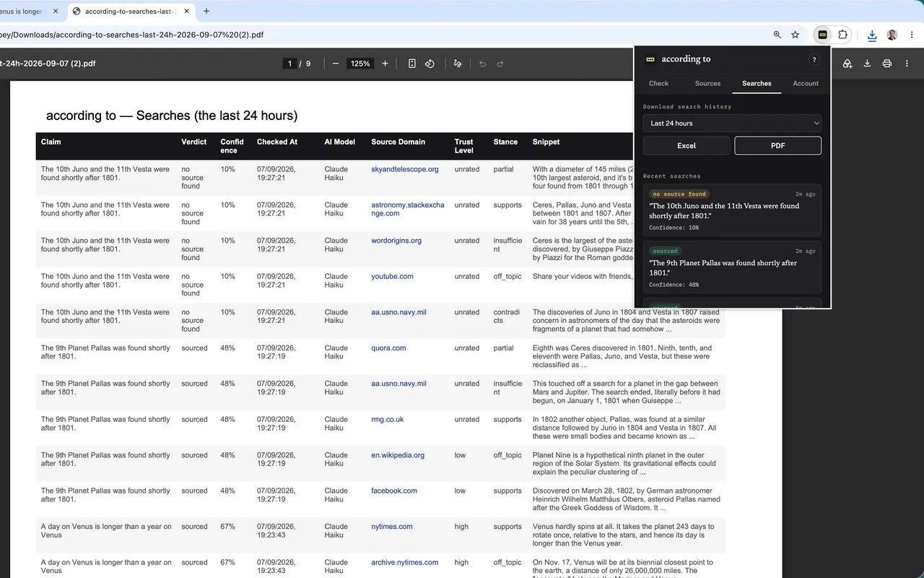Click the 'Source Domain' column header
924x578 pixels.
(x=398, y=142)
